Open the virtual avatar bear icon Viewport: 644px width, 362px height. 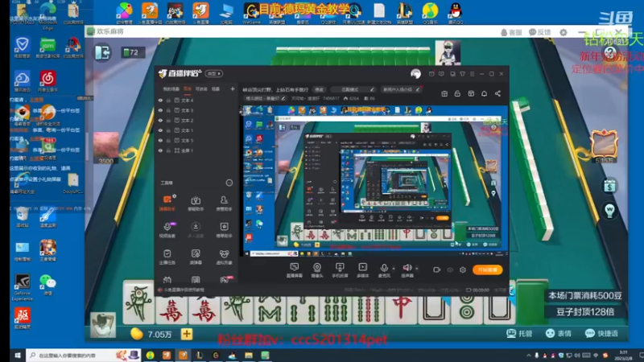coord(224,257)
